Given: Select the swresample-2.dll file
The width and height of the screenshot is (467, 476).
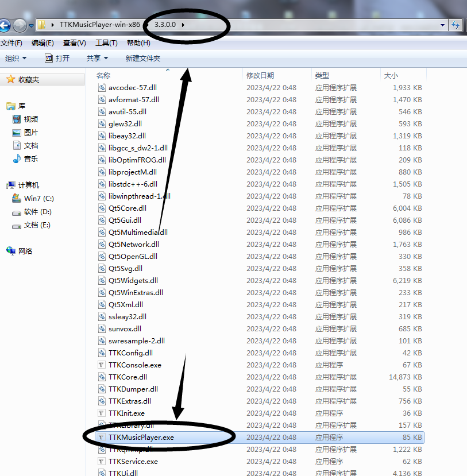Looking at the screenshot, I should (x=137, y=341).
